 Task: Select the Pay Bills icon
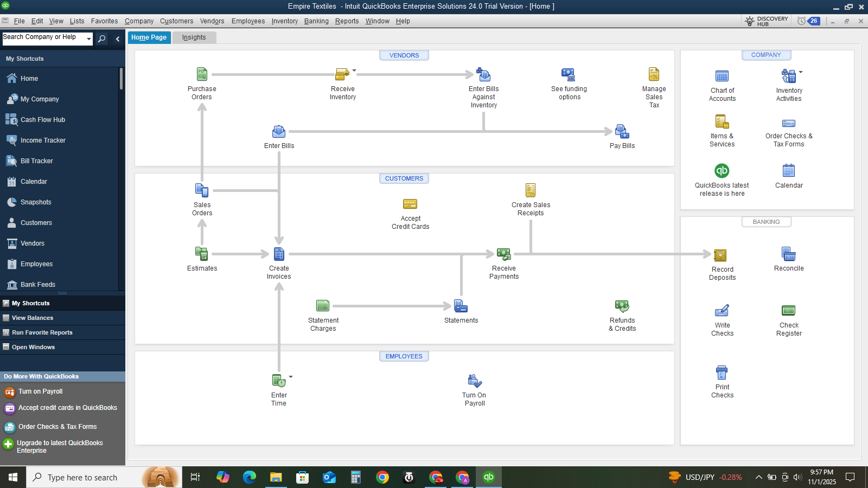click(622, 131)
